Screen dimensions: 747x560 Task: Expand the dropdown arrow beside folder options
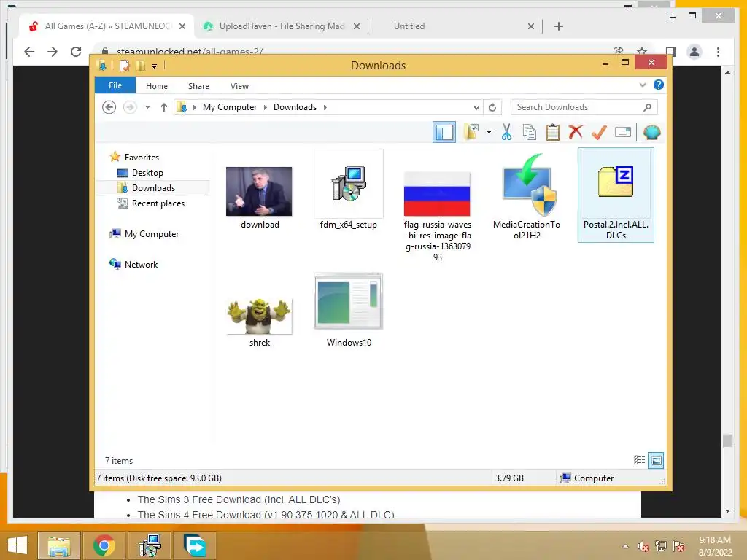click(489, 132)
